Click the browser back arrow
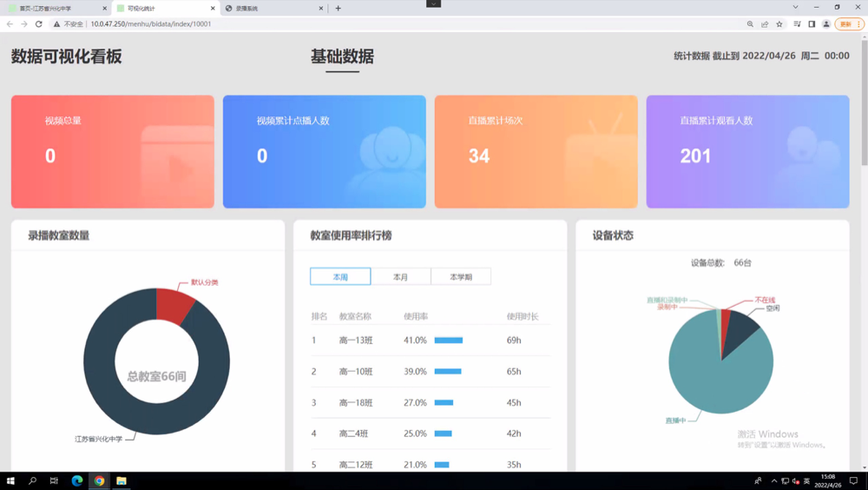The height and width of the screenshot is (490, 868). click(x=10, y=24)
